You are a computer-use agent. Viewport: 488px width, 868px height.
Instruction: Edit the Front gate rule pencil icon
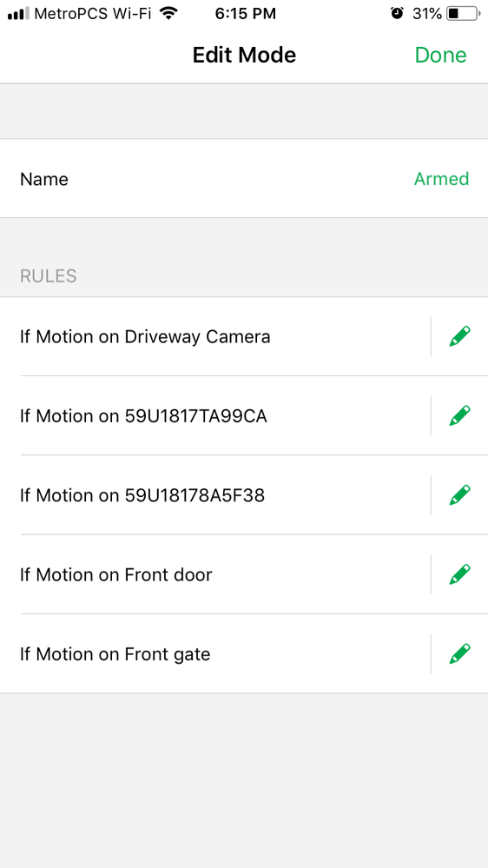pyautogui.click(x=460, y=653)
